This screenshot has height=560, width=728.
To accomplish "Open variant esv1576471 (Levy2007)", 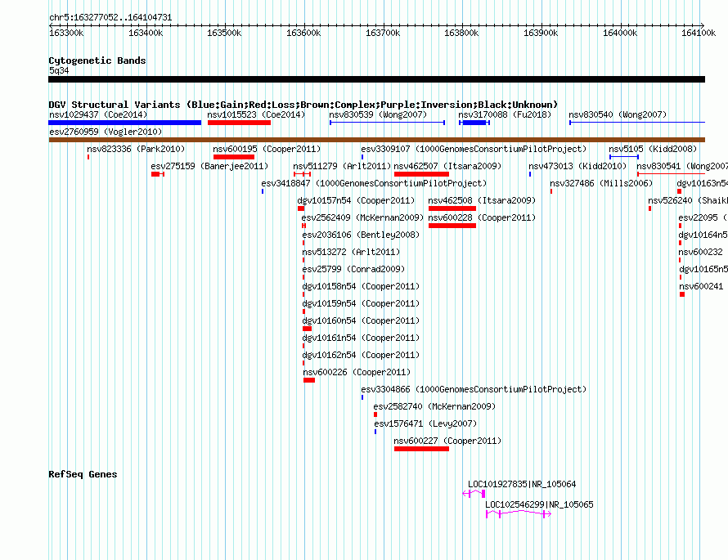I will click(x=425, y=423).
